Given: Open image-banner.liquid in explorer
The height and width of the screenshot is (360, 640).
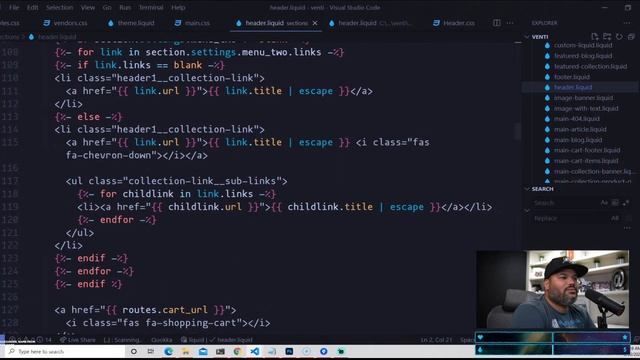Looking at the screenshot, I should pyautogui.click(x=583, y=98).
